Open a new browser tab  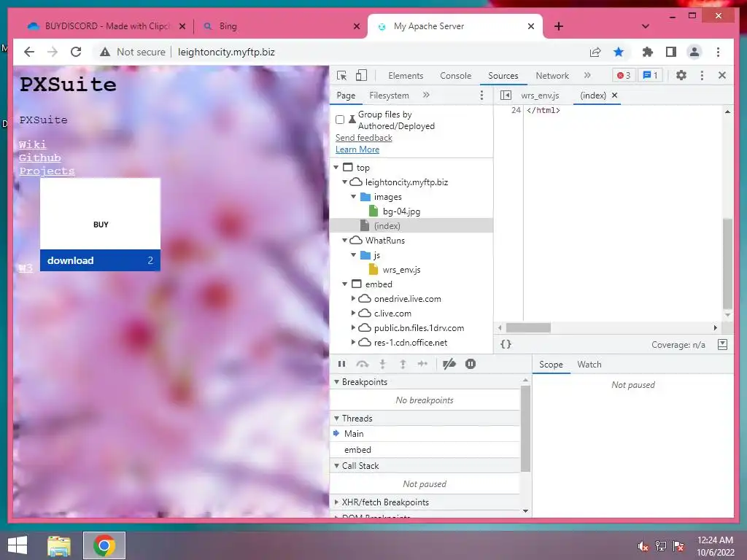pos(559,26)
